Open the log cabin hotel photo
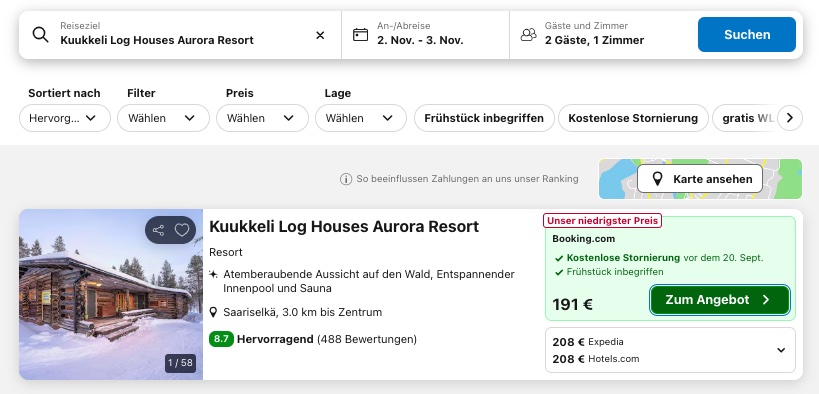 tap(111, 295)
